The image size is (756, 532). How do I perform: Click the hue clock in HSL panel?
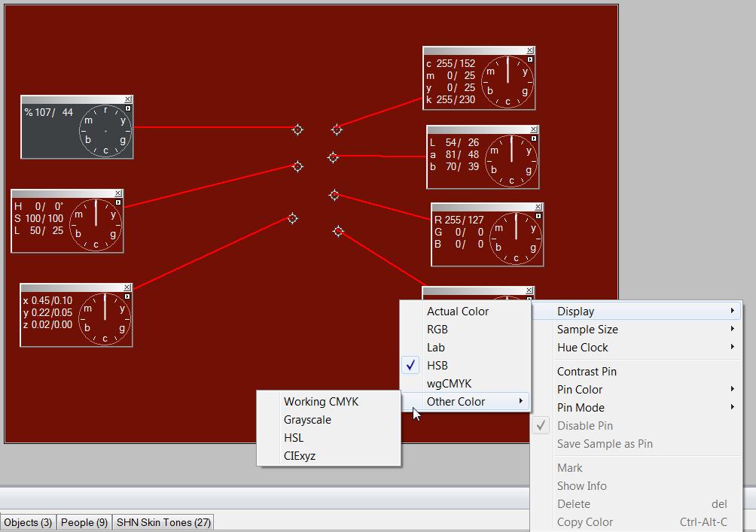[96, 224]
